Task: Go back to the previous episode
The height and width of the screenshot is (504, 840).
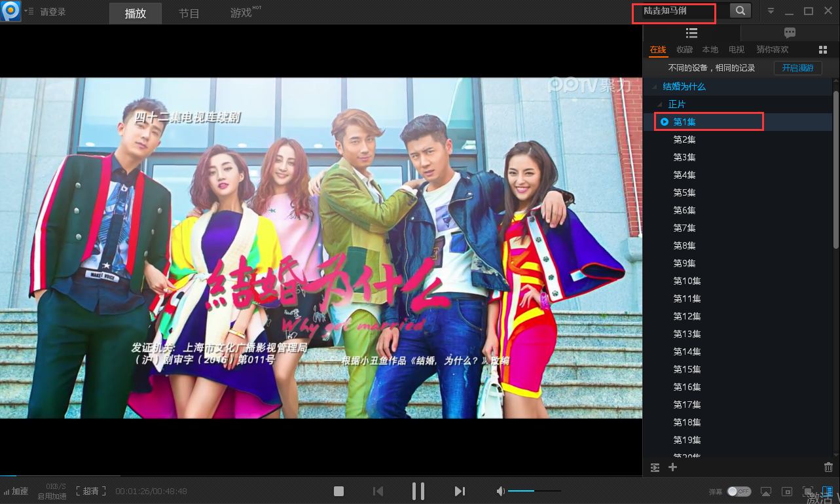Action: (x=378, y=491)
